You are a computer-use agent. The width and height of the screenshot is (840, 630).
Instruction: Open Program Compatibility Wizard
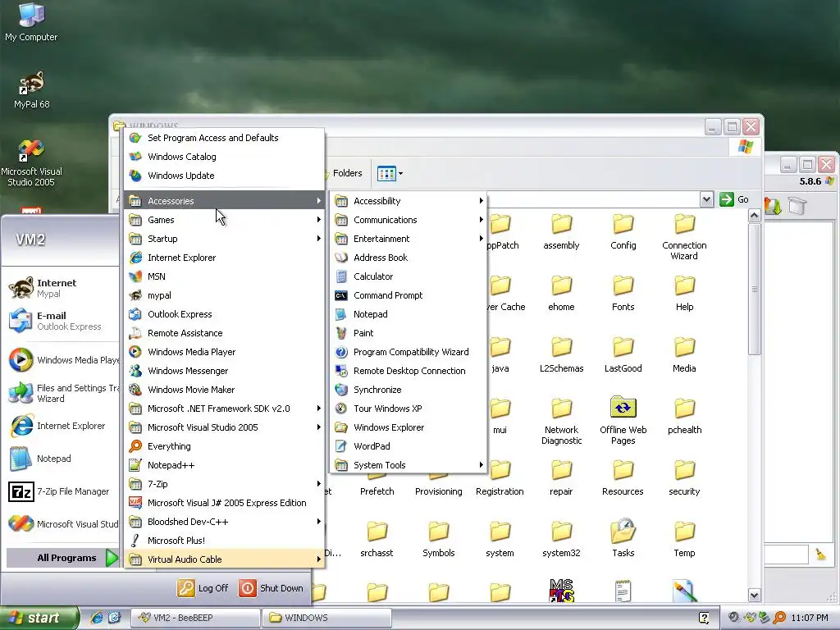click(x=408, y=352)
